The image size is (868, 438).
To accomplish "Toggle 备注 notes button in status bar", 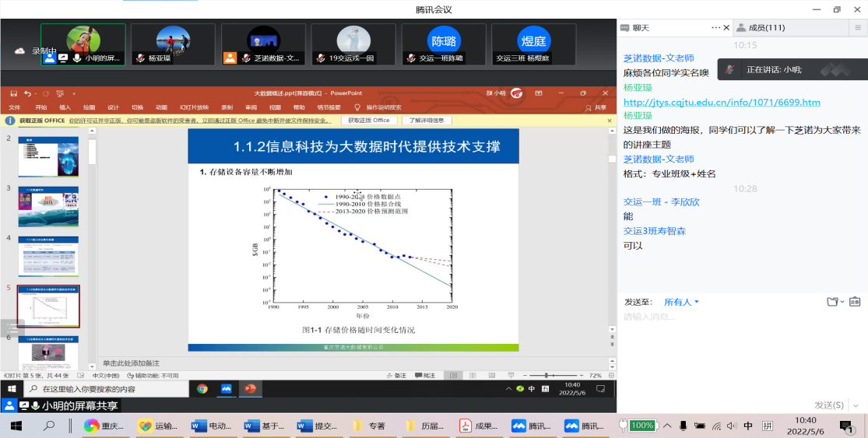I will [x=397, y=376].
